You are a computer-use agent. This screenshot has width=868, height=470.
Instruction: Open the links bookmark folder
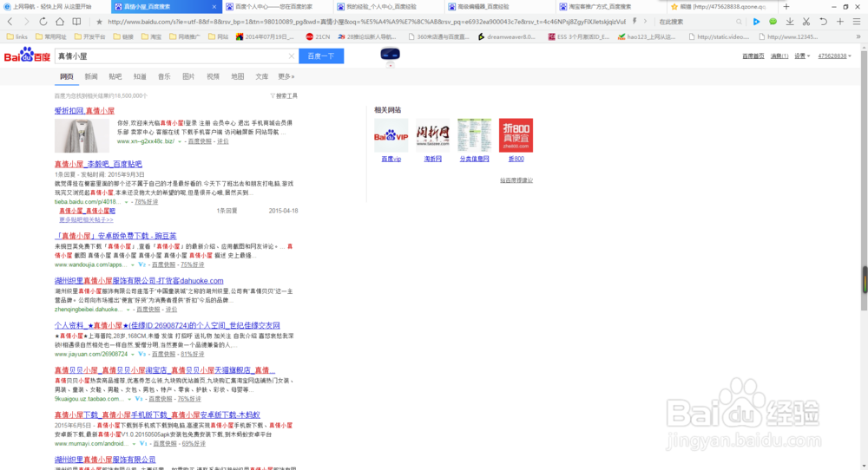tap(16, 36)
